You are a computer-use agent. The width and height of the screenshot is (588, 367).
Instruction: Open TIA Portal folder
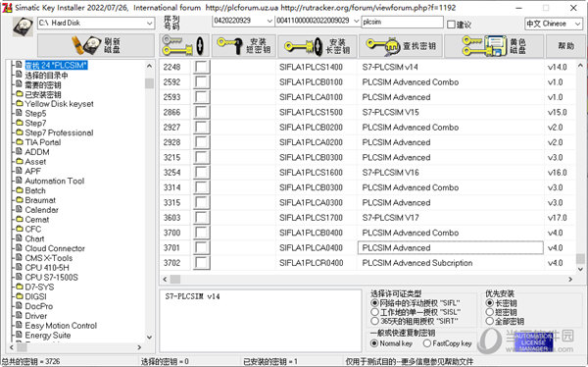(43, 142)
